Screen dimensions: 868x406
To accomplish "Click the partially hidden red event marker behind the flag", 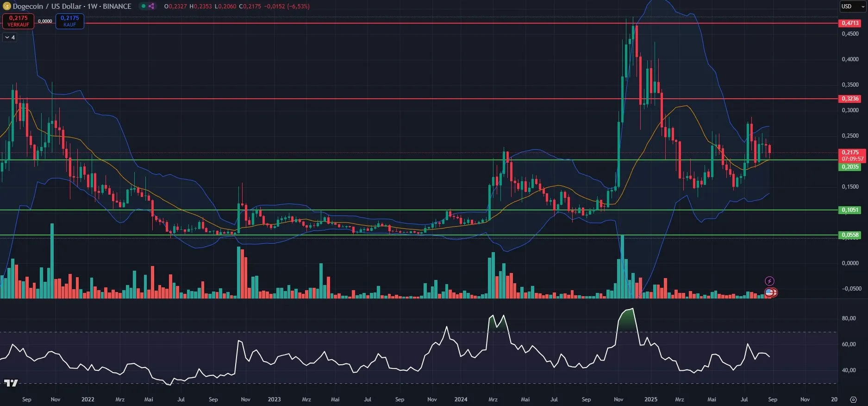I will (x=775, y=292).
